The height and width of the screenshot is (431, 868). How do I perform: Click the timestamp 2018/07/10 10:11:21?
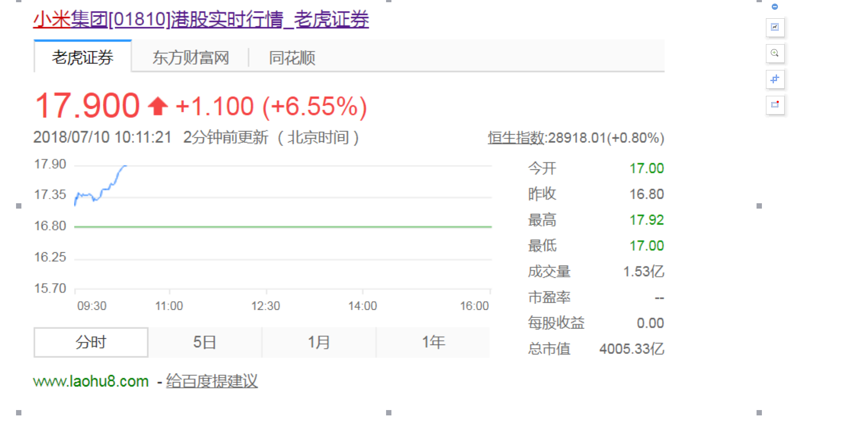[x=103, y=137]
